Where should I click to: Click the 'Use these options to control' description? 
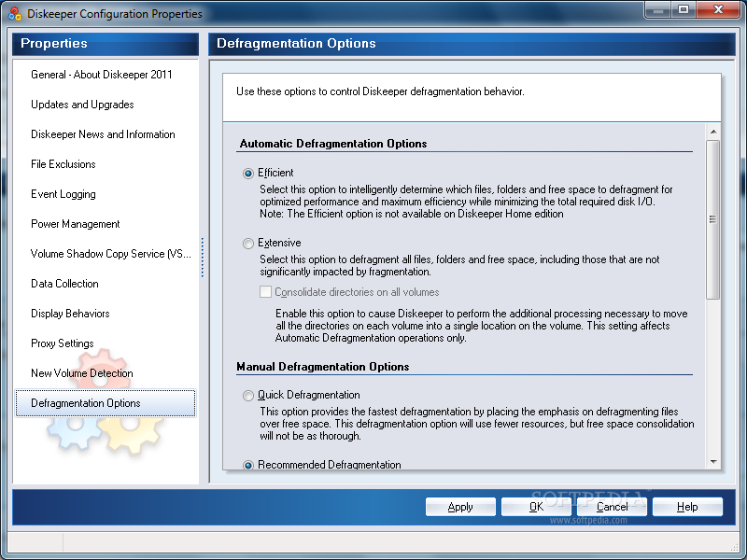point(380,91)
